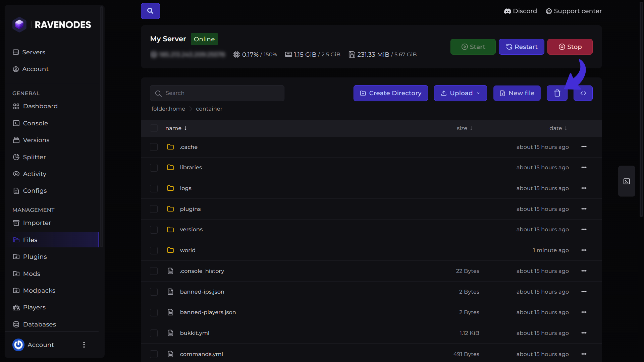Screen dimensions: 644x362
Task: Open the floating console terminal icon
Action: click(627, 181)
